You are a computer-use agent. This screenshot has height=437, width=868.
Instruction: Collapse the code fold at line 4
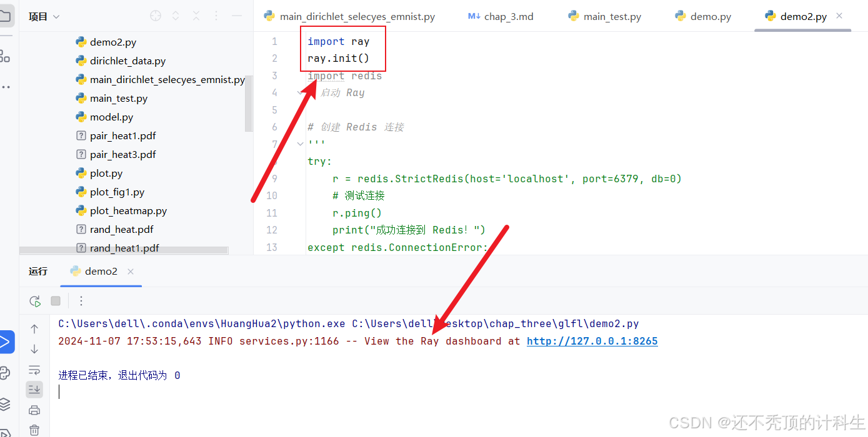click(299, 92)
